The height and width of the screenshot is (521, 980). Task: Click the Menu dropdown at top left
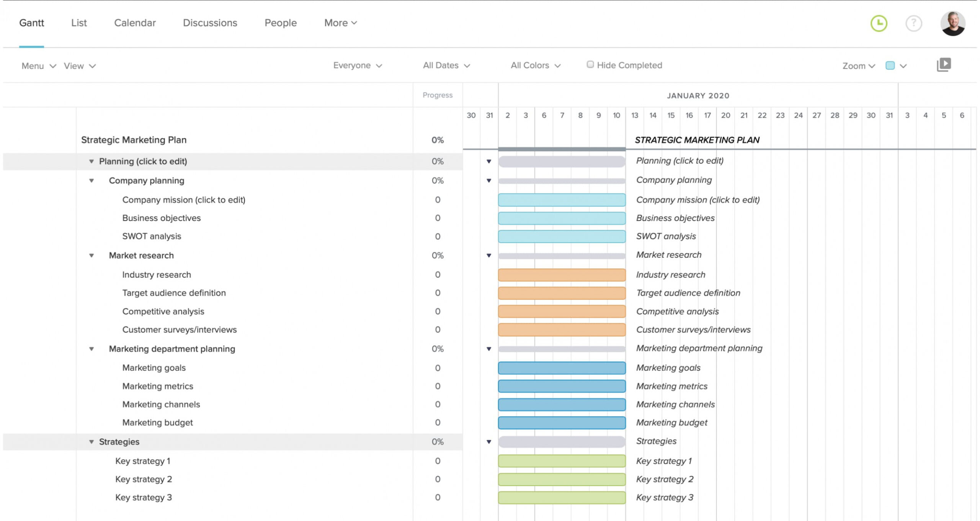37,66
